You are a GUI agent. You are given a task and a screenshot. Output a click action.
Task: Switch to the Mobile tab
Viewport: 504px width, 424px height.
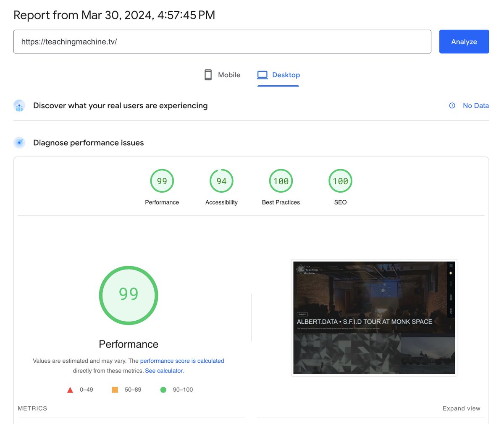[222, 75]
